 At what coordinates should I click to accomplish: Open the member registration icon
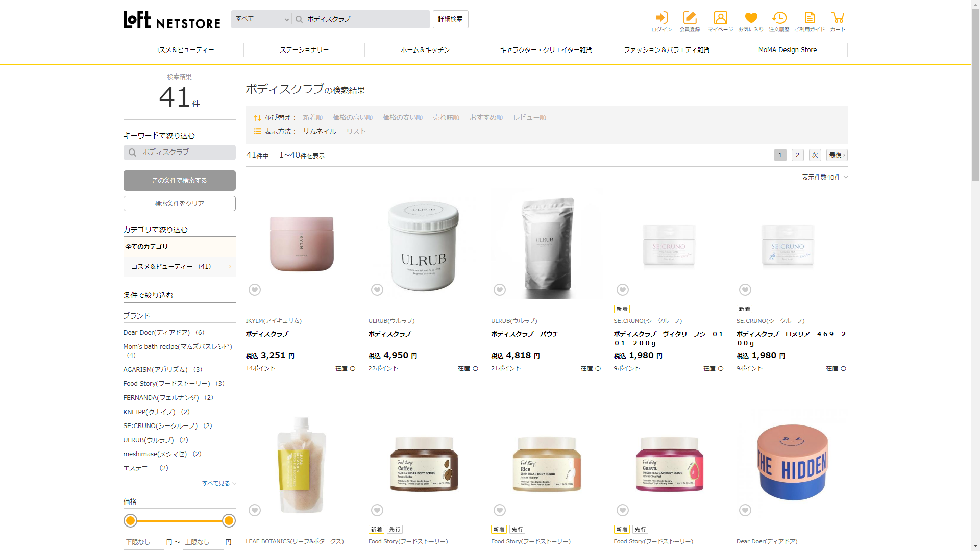(690, 21)
